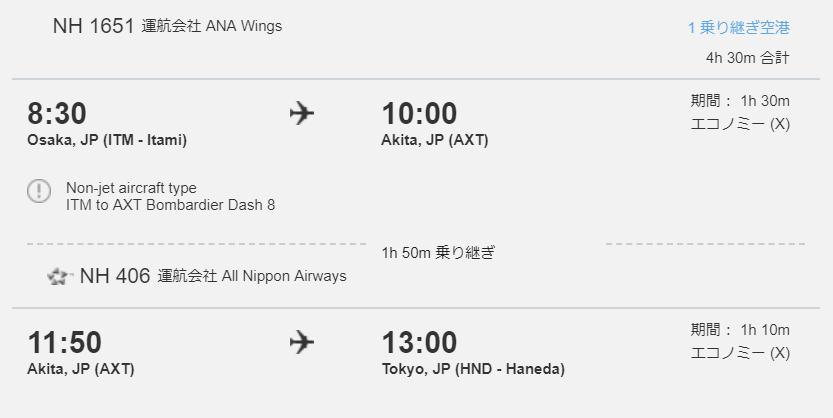Click the airplane icon for the Osaka–Akita flight
Image resolution: width=833 pixels, height=418 pixels.
[x=302, y=114]
